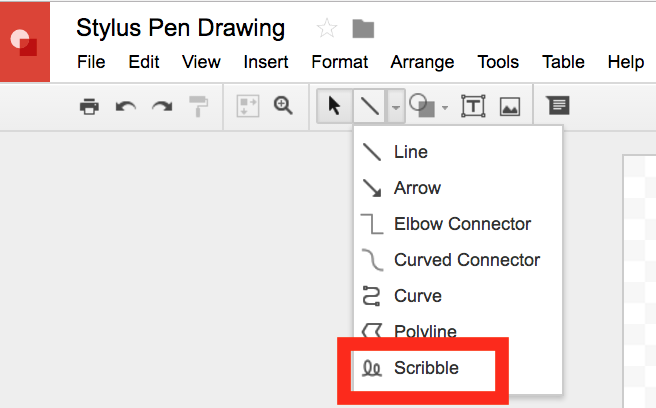Click the undo arrow icon
This screenshot has height=408, width=656.
126,106
